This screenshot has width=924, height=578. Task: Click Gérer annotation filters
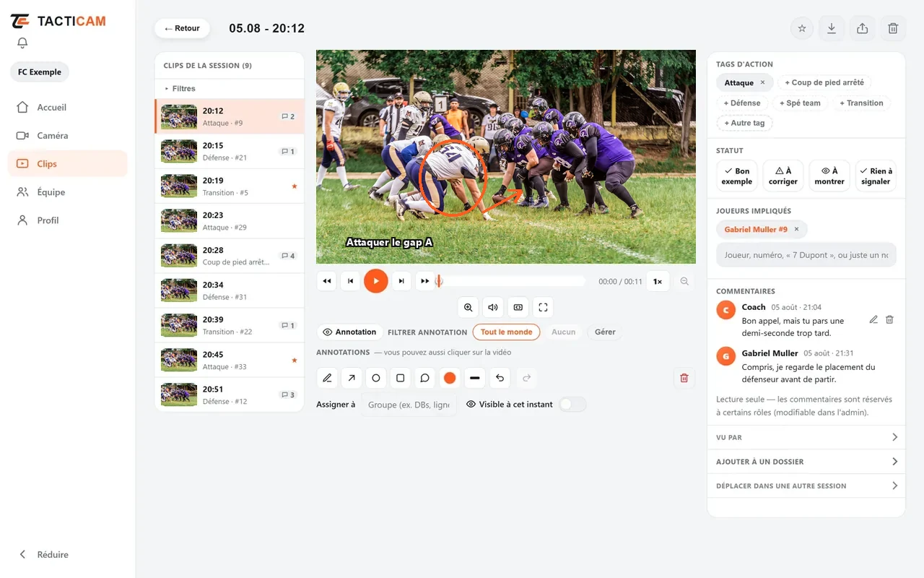(605, 332)
